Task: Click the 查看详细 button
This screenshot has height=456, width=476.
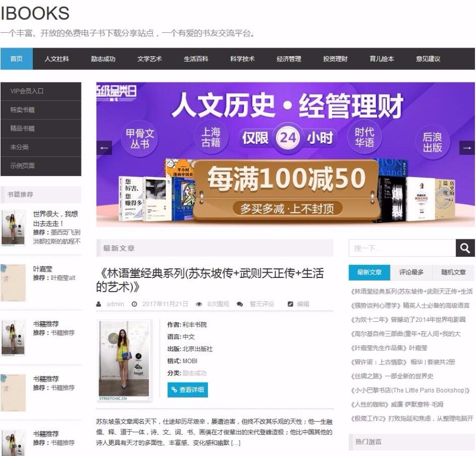Action: [x=188, y=389]
